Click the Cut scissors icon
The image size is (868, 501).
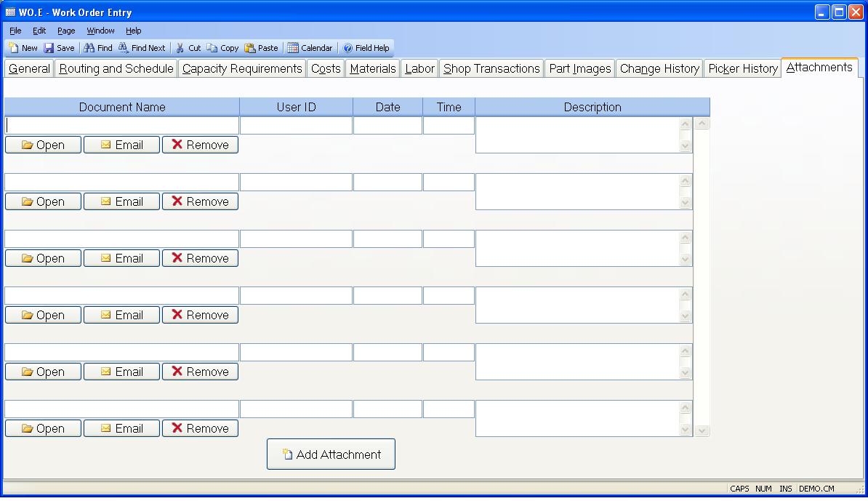[180, 48]
